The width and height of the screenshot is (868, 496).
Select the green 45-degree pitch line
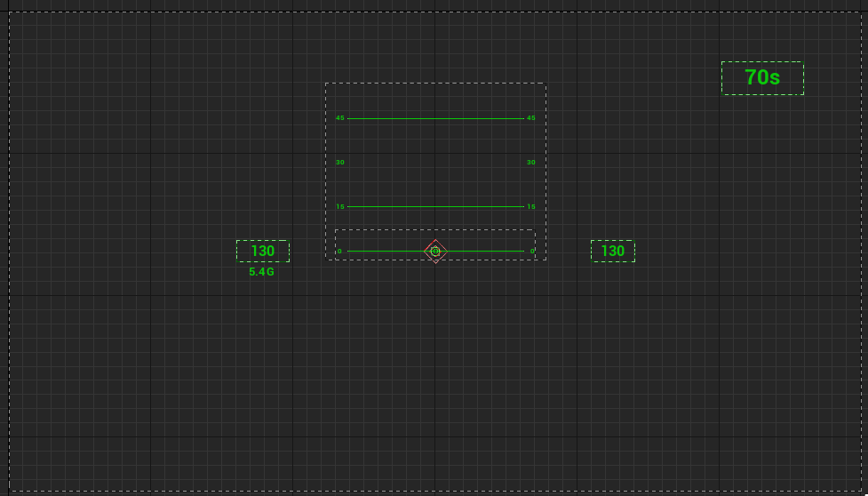tap(435, 118)
